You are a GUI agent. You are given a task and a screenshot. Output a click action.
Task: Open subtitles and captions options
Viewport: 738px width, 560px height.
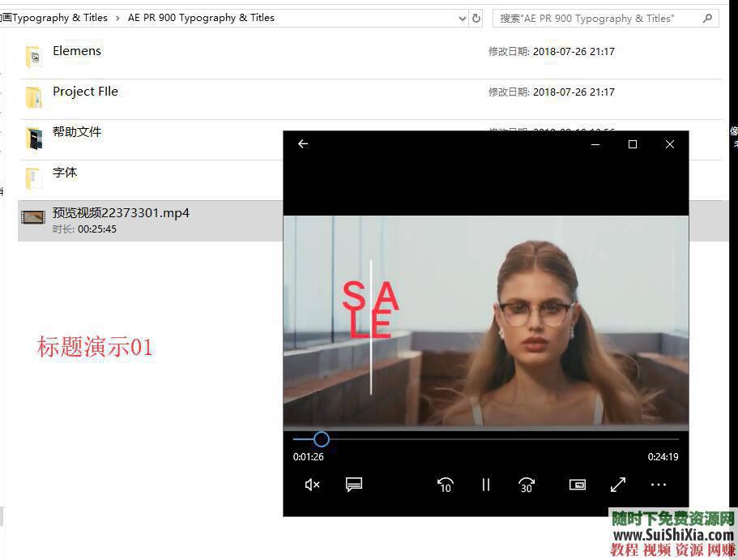tap(354, 484)
